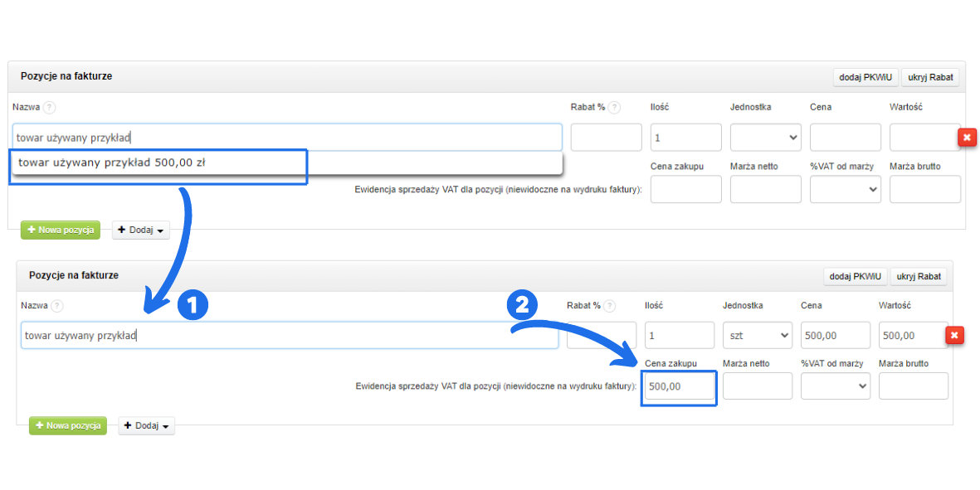Open the lower Dodaj dropdown button
Viewport: 980px width, 490px height.
[146, 426]
